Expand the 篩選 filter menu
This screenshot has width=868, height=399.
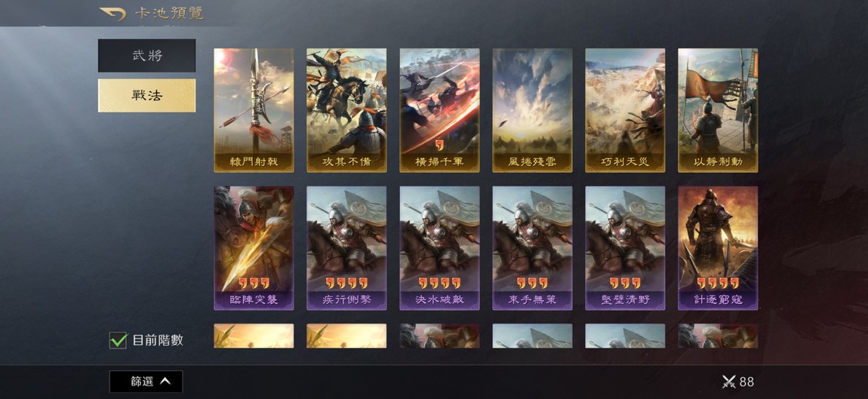click(x=146, y=382)
